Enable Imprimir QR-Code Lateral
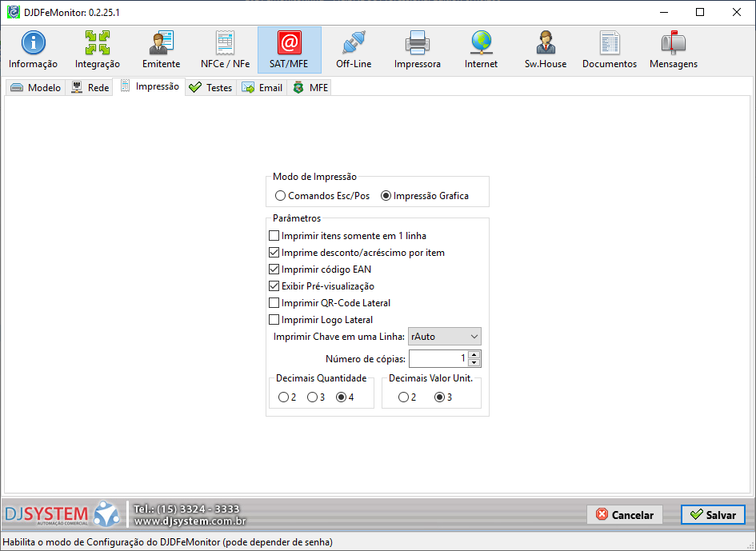The width and height of the screenshot is (756, 551). tap(330, 303)
